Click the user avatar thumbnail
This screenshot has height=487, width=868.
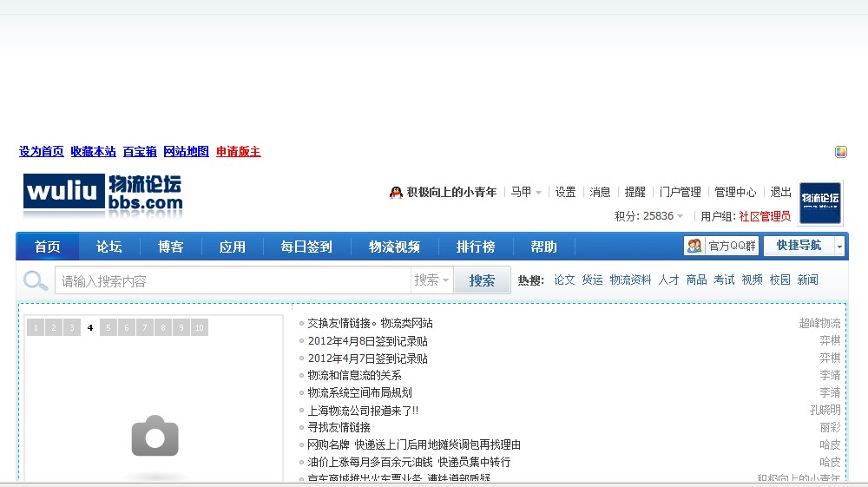[820, 203]
